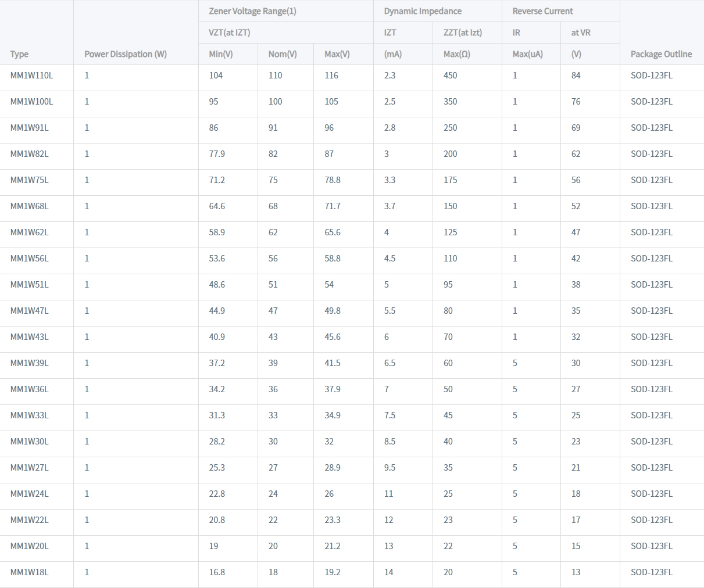Image resolution: width=704 pixels, height=588 pixels.
Task: Click the Zener Voltage Range(1) header
Action: tap(253, 11)
